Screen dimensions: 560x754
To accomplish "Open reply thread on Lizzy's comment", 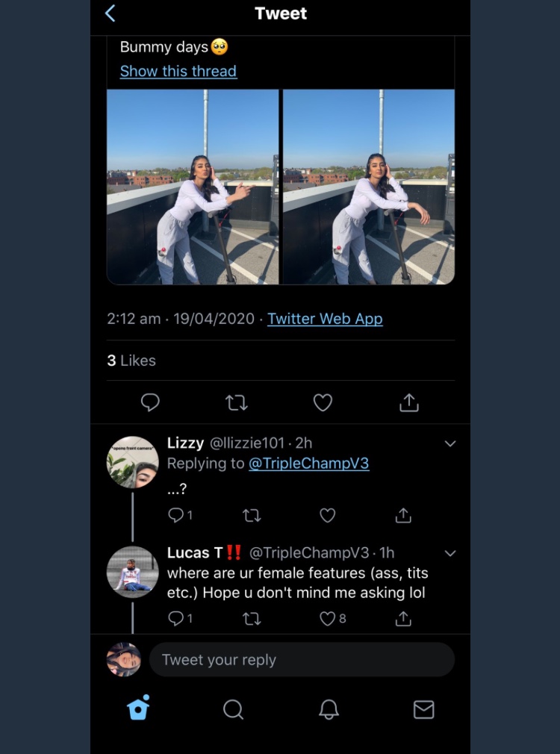I will click(177, 515).
